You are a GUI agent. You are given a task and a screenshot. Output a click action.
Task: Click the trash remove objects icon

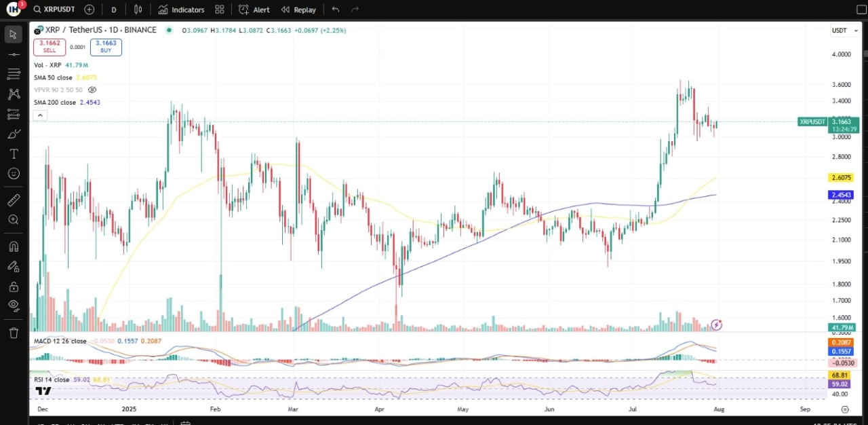coord(14,333)
